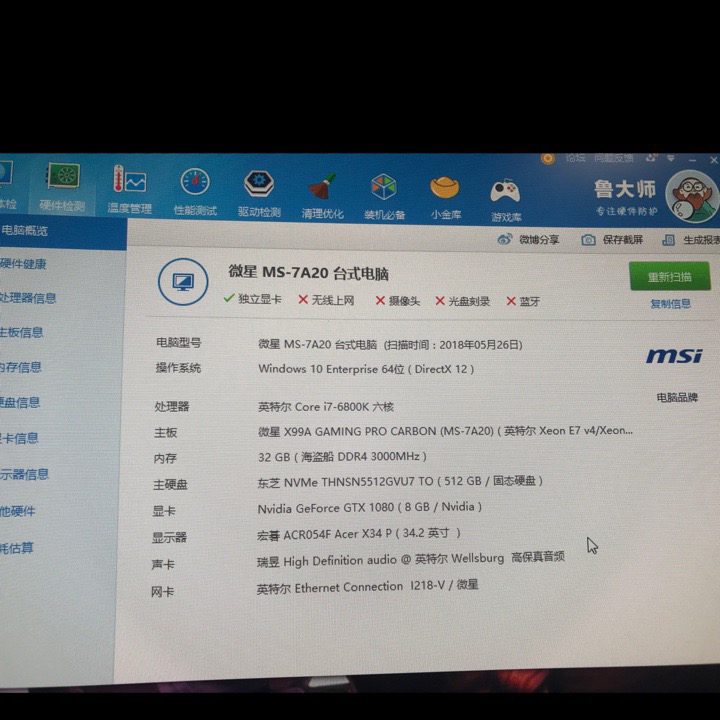Click 32 GB 海盗船 DDR4 3000MHz value

pos(343,456)
